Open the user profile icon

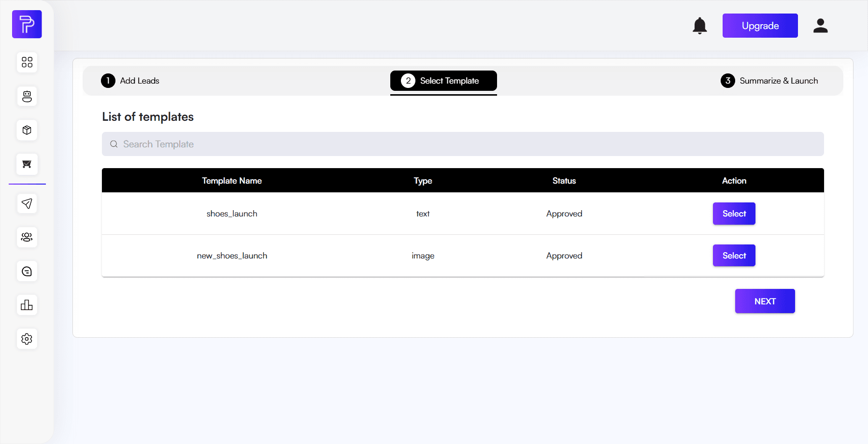820,26
